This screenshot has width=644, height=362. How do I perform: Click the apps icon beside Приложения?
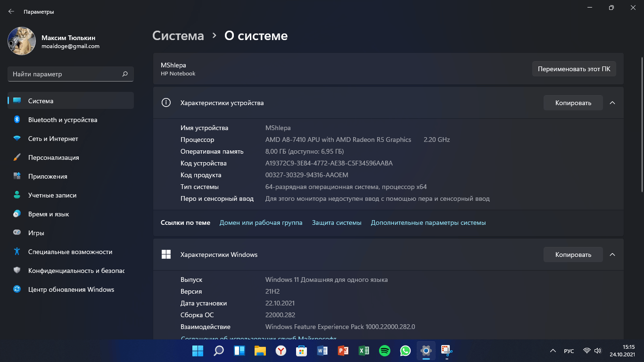point(17,176)
